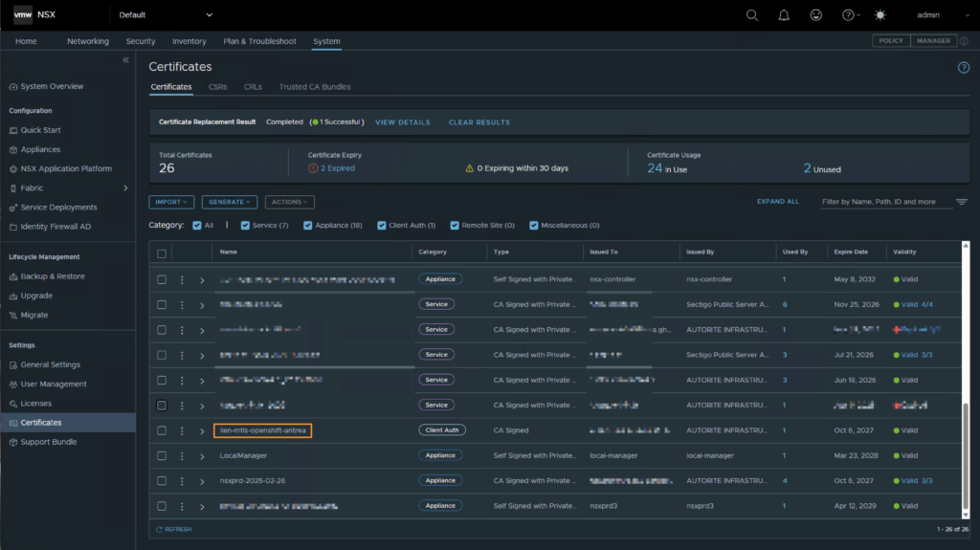Open the search magnifier icon in header

(x=752, y=15)
